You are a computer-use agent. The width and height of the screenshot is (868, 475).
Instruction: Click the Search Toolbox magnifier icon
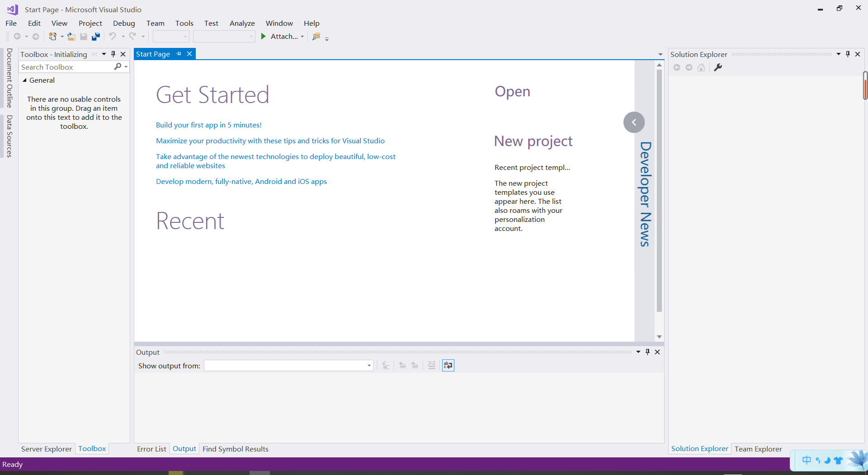(118, 66)
